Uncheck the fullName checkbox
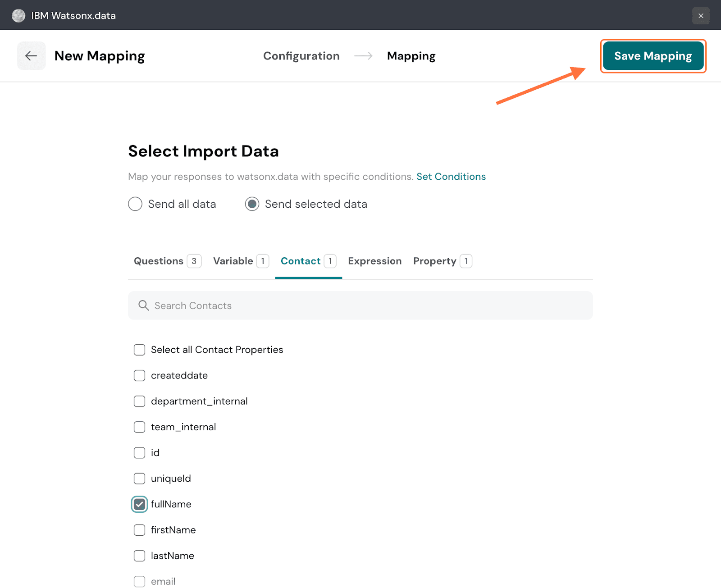 140,504
